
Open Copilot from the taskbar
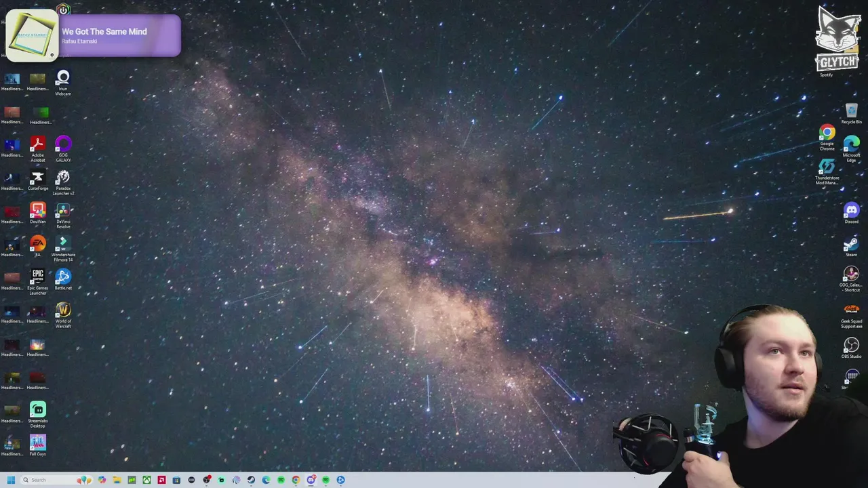coord(102,480)
